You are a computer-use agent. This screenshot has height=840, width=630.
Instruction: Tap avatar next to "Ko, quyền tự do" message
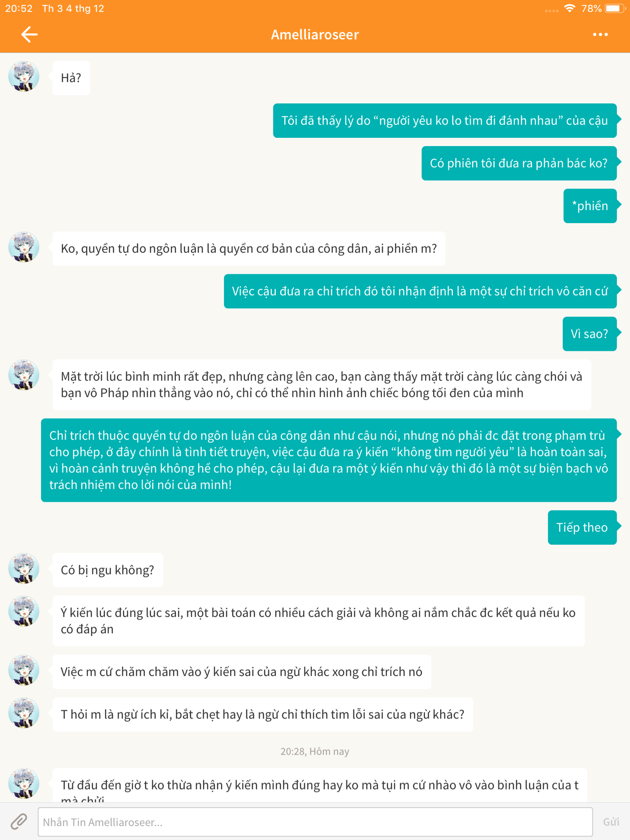pos(24,247)
